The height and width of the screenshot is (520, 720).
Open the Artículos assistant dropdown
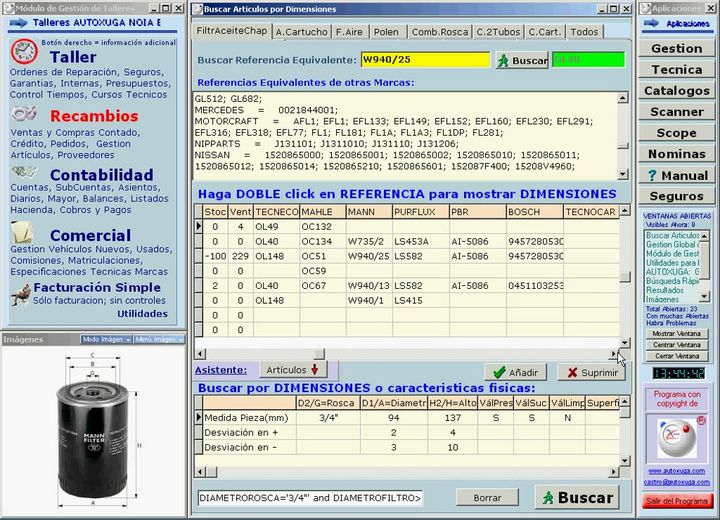(293, 370)
